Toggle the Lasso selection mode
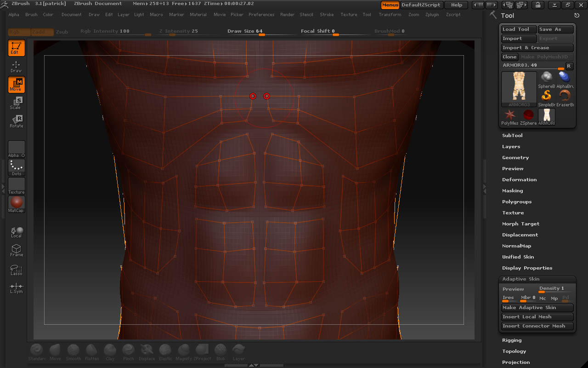 (x=16, y=269)
